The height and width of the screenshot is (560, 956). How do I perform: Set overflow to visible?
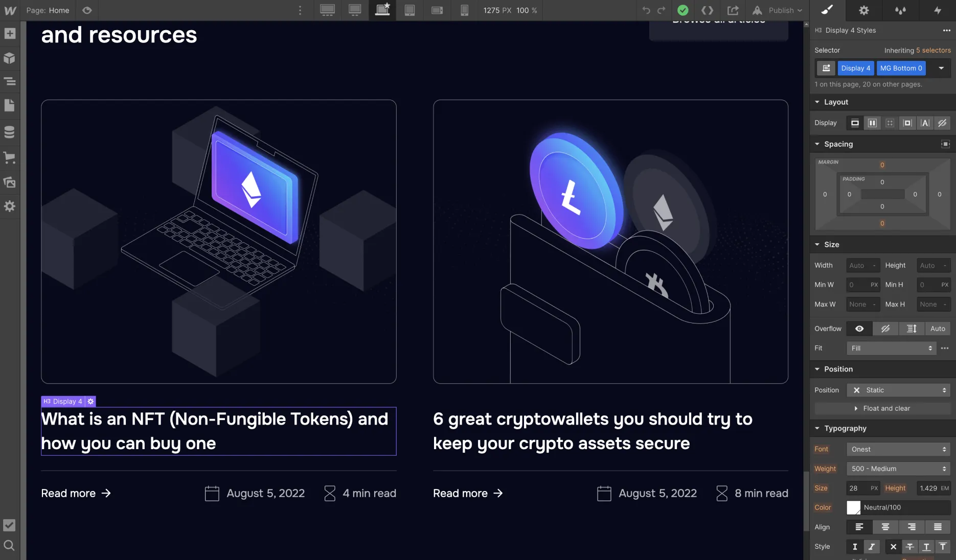[x=859, y=329]
